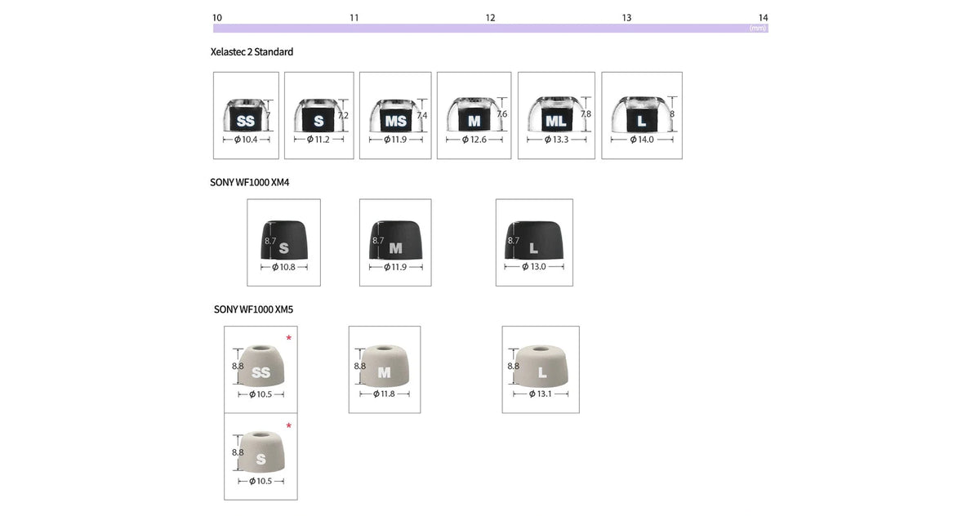Click the Xelastec 2 Standard S ear tip image
The width and height of the screenshot is (980, 516).
pyautogui.click(x=318, y=115)
